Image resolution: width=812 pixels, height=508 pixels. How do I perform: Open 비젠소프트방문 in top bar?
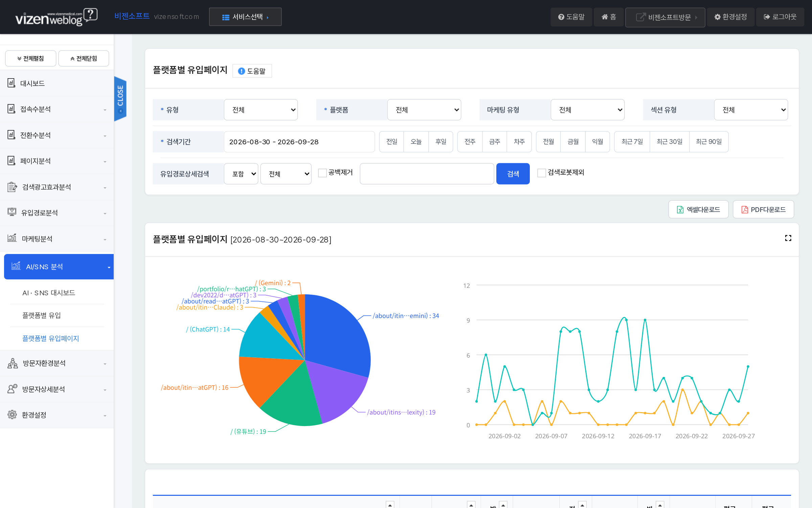(665, 17)
